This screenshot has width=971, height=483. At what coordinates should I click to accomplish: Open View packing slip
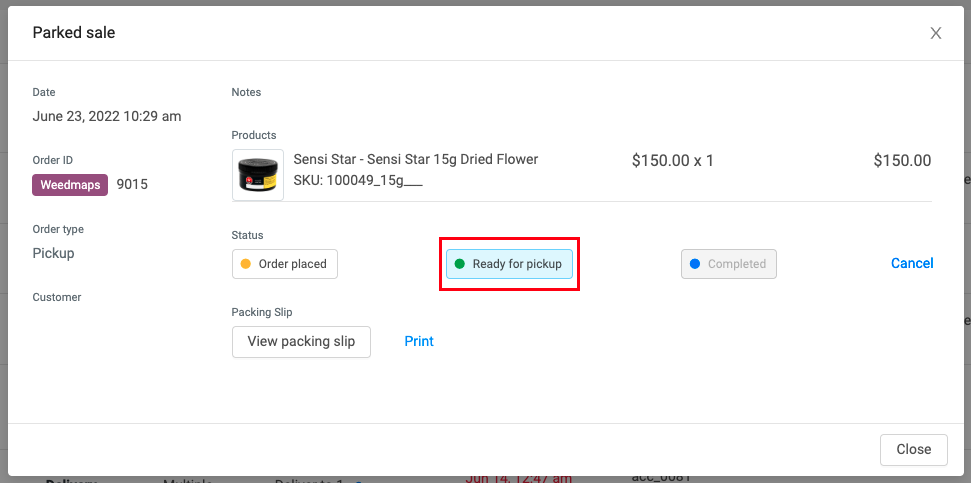coord(301,341)
